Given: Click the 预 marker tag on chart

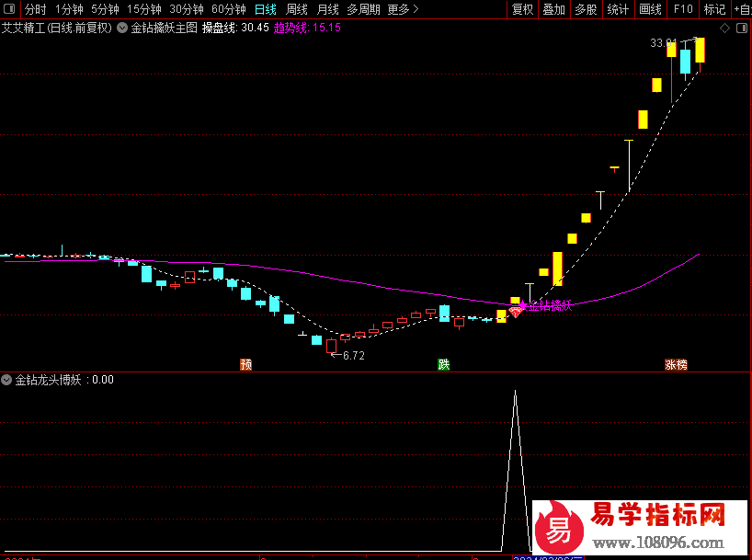Looking at the screenshot, I should pyautogui.click(x=245, y=364).
